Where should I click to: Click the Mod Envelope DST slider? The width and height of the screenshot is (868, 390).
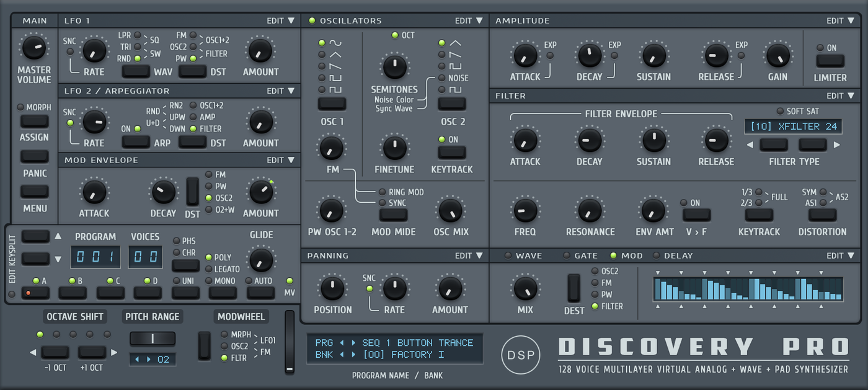pos(193,192)
